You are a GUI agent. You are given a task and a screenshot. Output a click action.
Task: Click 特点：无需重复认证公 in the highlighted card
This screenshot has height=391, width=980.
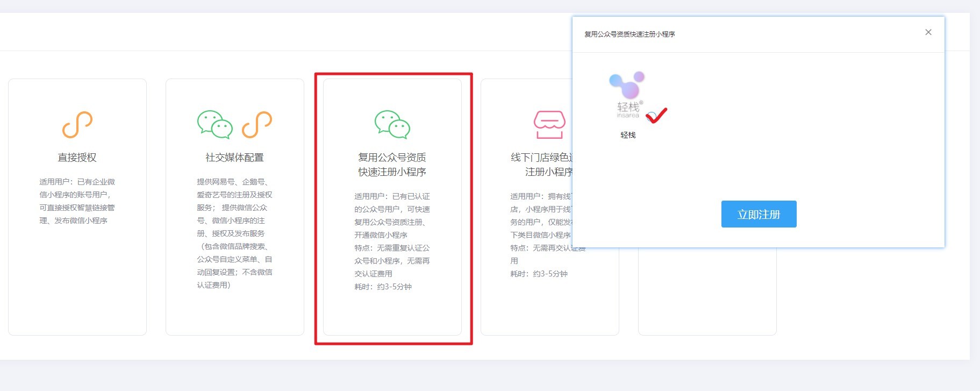pyautogui.click(x=392, y=248)
